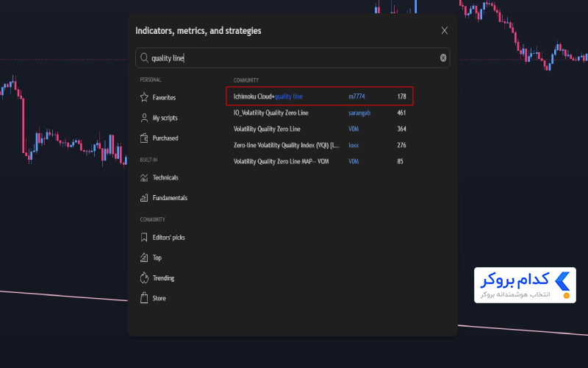
Task: Close the Indicators dialog
Action: (x=445, y=30)
